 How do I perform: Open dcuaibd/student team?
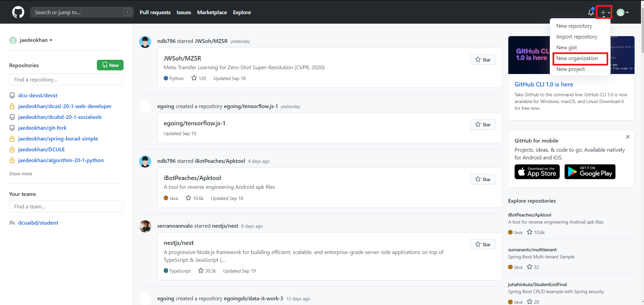point(38,223)
